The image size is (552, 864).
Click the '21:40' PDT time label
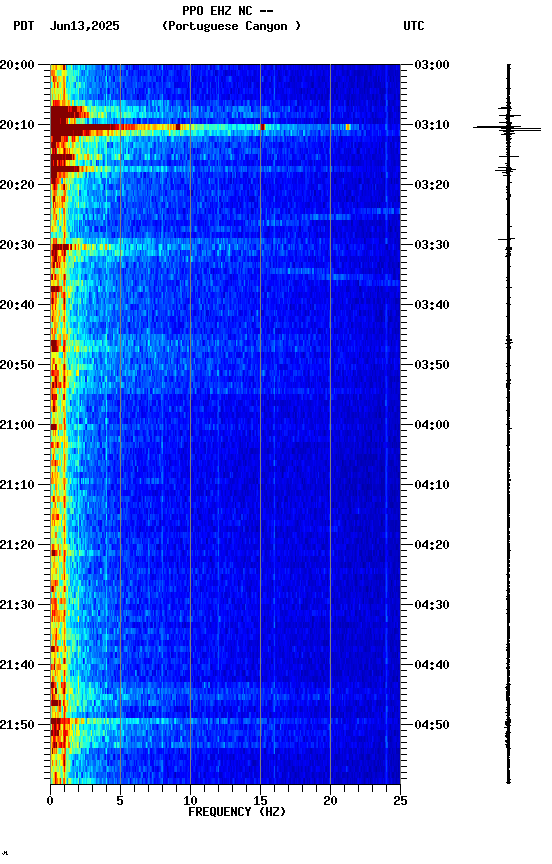pyautogui.click(x=17, y=665)
